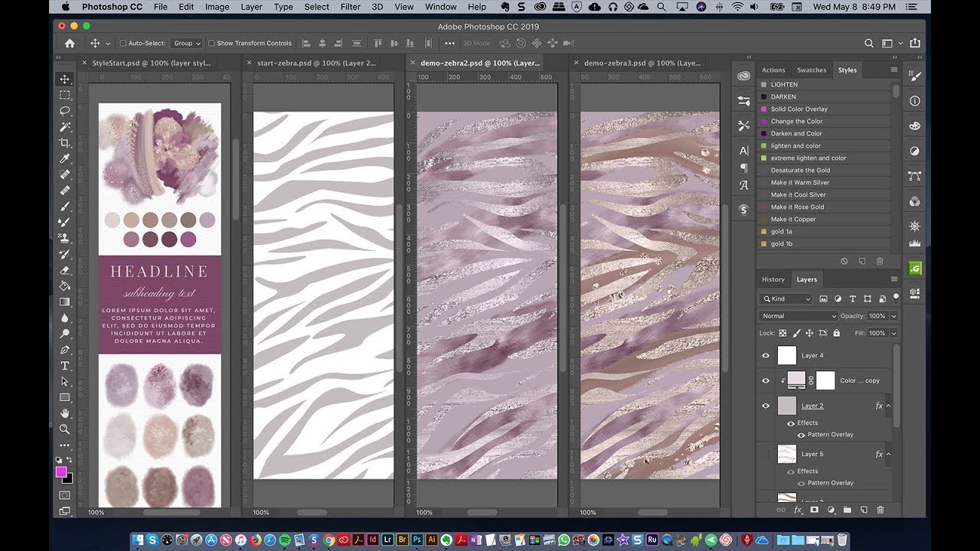Switch to the History tab
Image resolution: width=980 pixels, height=551 pixels.
(773, 279)
